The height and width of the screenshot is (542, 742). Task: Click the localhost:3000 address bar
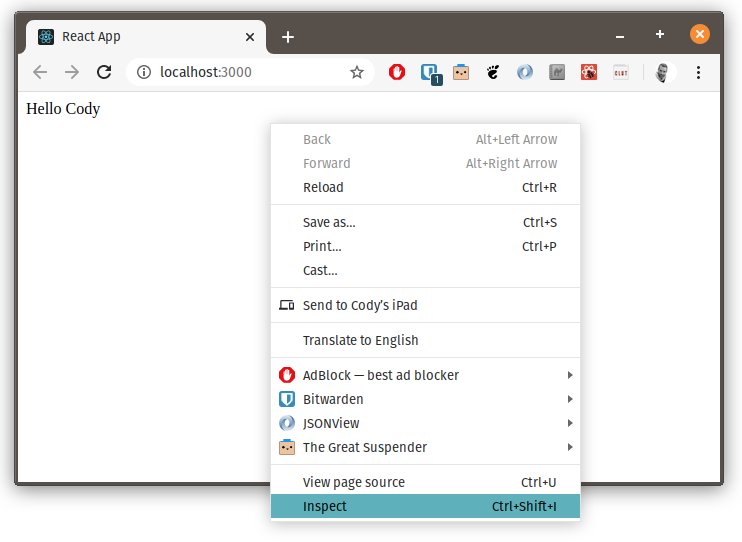click(x=250, y=72)
